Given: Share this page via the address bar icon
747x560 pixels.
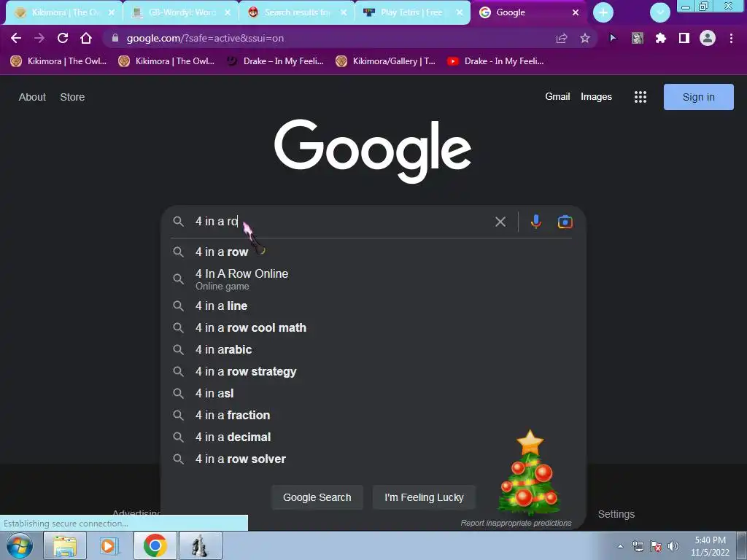Looking at the screenshot, I should coord(562,38).
